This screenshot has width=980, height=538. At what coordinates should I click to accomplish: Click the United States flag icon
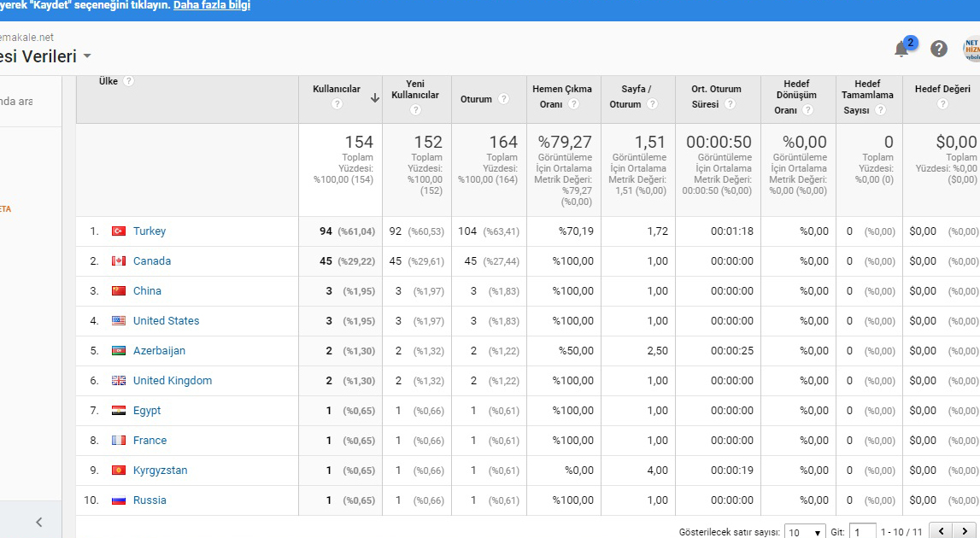[119, 321]
